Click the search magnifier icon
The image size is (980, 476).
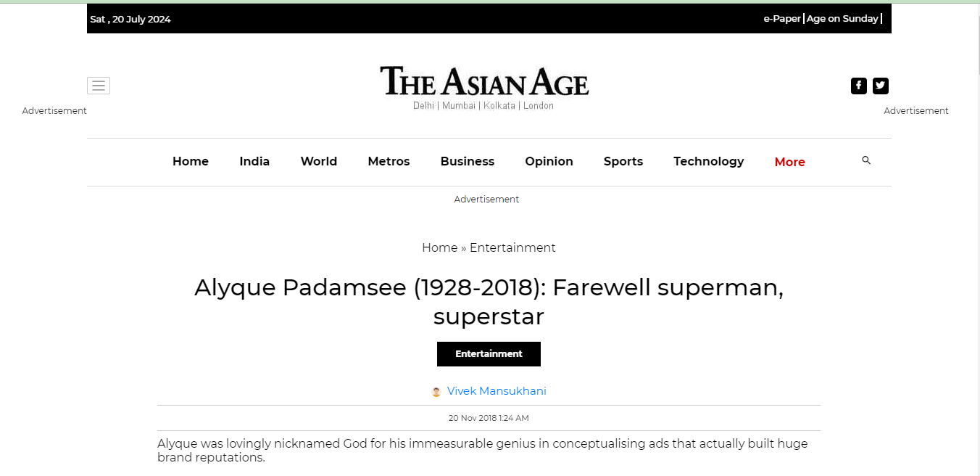(x=866, y=160)
